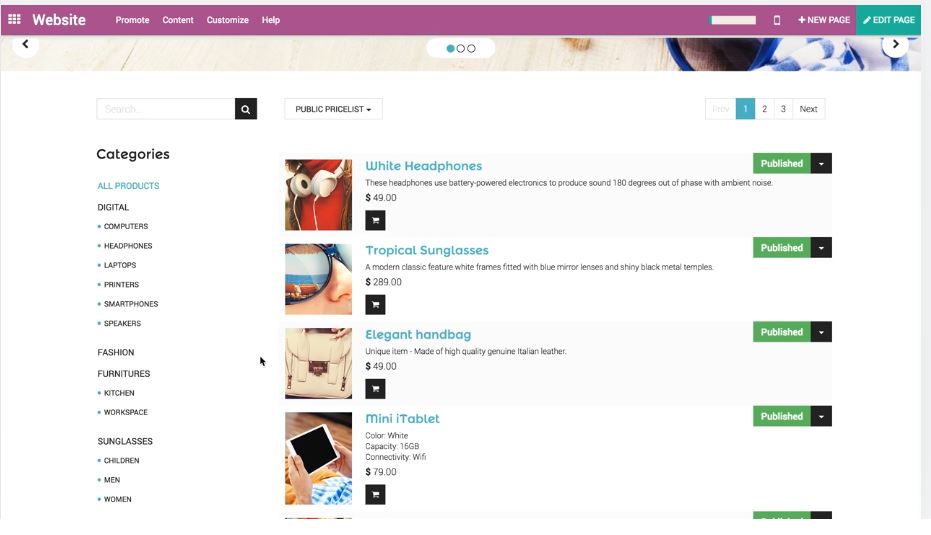Viewport: 931px width, 535px height.
Task: Select Men subcategory
Action: (x=112, y=480)
